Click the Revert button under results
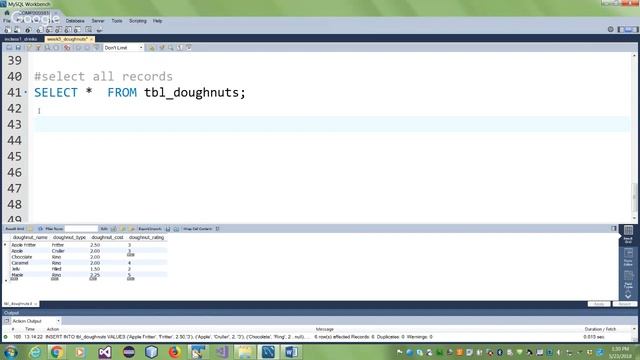 click(624, 304)
